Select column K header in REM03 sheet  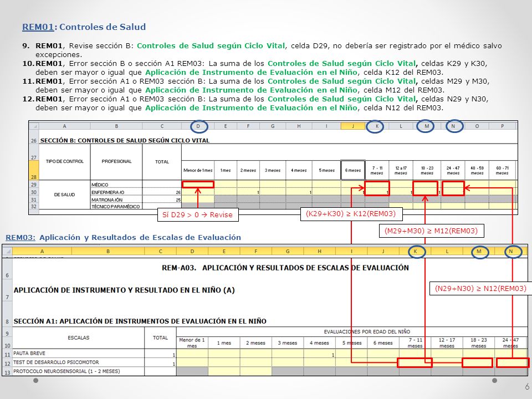(415, 252)
